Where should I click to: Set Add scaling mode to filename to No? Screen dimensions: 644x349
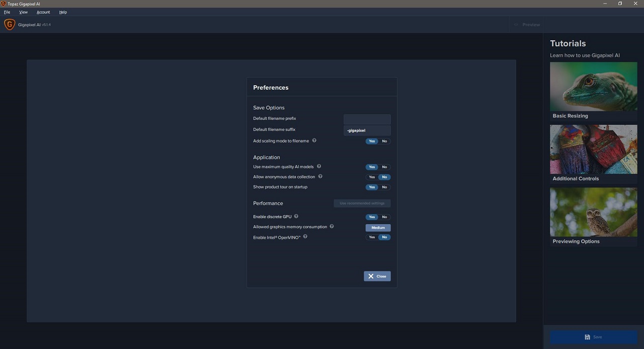pyautogui.click(x=384, y=142)
